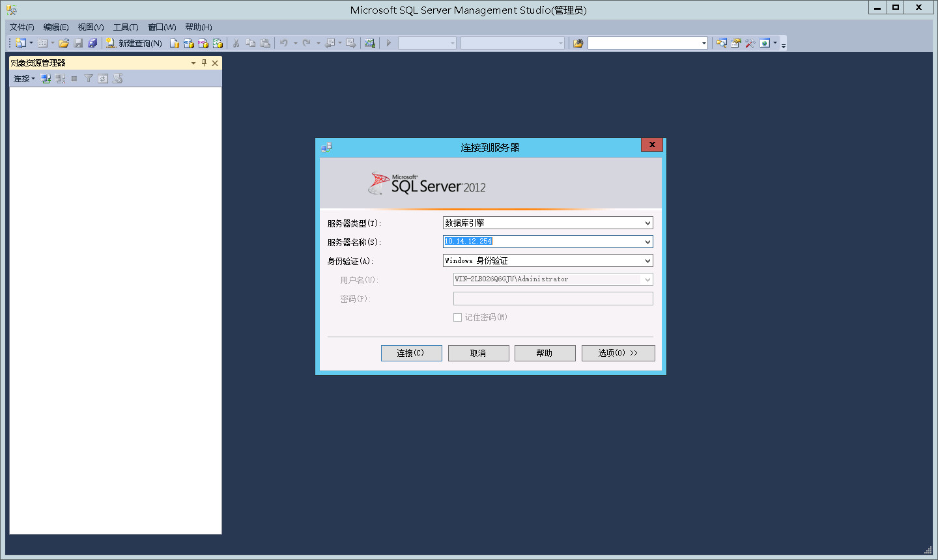938x560 pixels.
Task: Open the Object Explorer window position dropdown arrow
Action: tap(193, 63)
